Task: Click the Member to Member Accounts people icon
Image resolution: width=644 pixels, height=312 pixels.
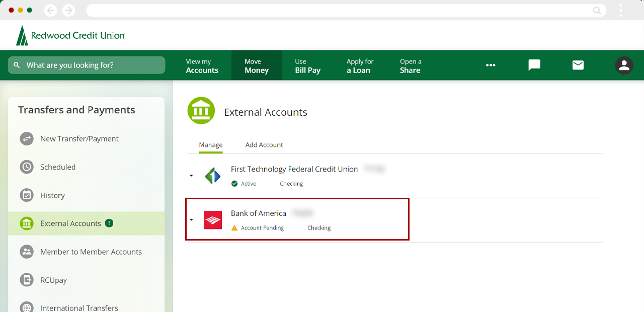Action: (27, 252)
